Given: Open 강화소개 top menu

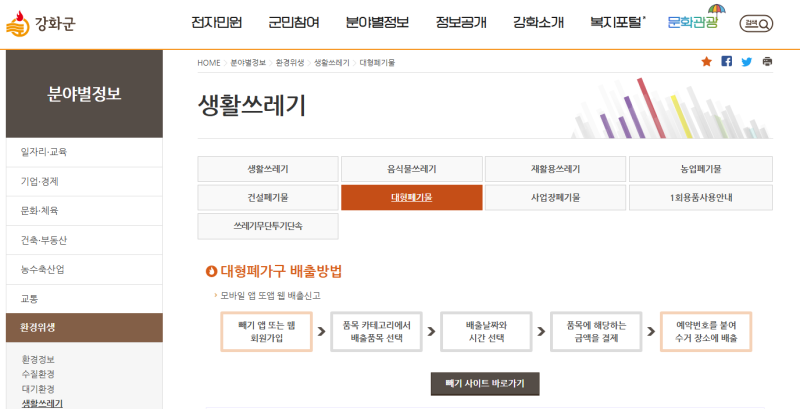Looking at the screenshot, I should click(x=538, y=22).
